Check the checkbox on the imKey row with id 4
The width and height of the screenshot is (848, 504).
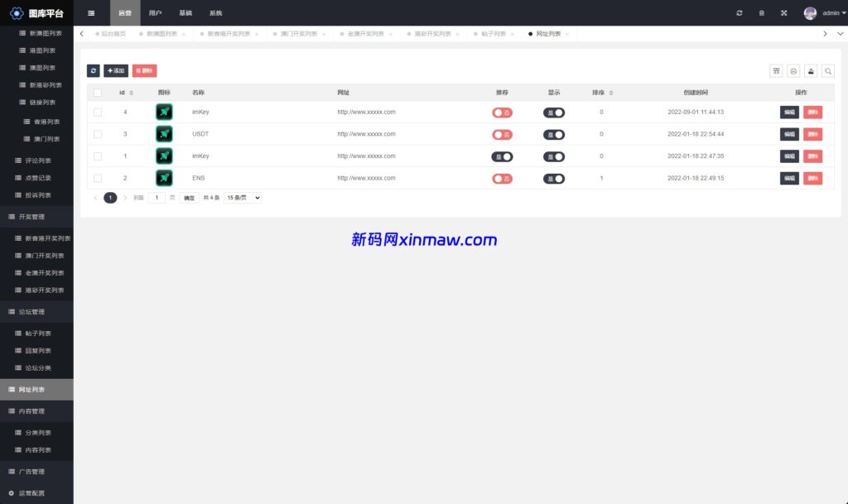(97, 111)
